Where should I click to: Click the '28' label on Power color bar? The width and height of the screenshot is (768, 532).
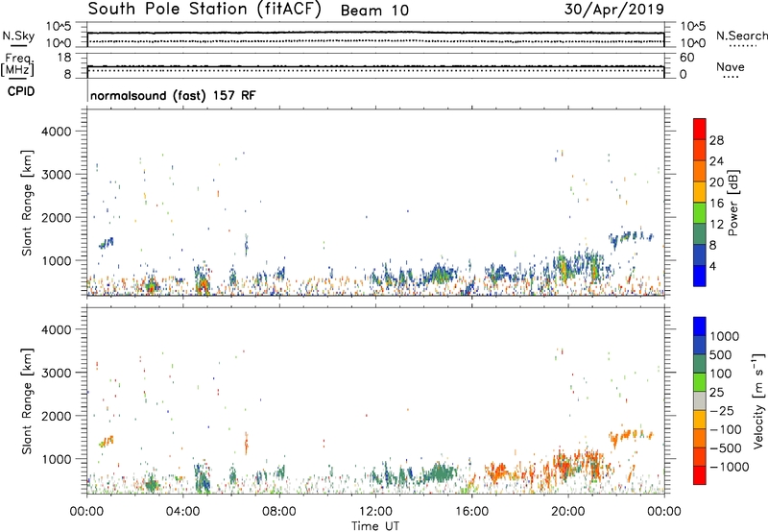click(x=716, y=140)
